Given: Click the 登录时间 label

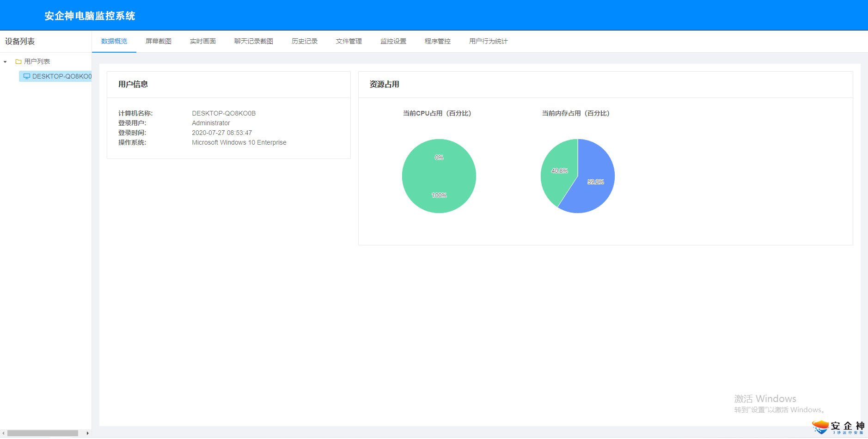Looking at the screenshot, I should (132, 133).
